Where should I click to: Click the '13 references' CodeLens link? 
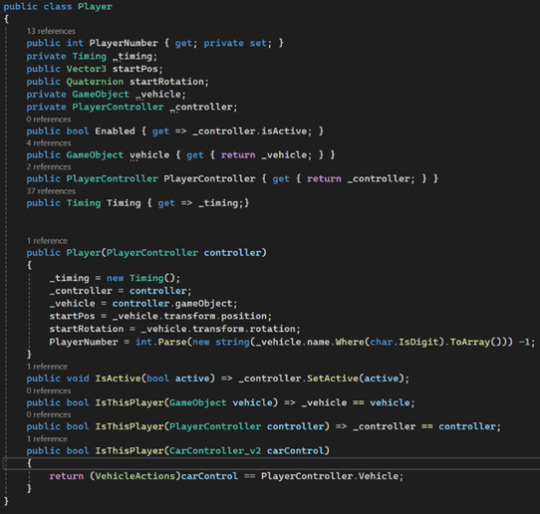point(51,31)
